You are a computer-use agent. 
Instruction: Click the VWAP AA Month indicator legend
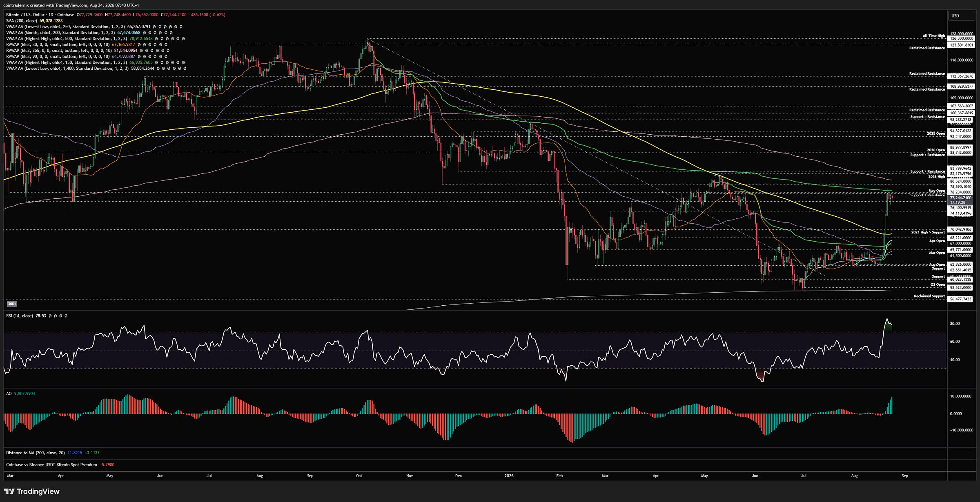coord(60,33)
